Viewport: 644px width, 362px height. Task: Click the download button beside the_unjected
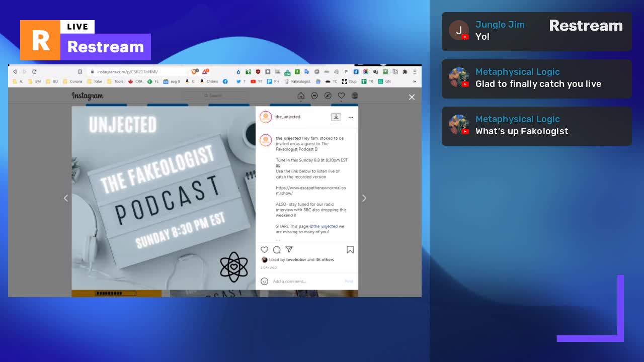tap(336, 117)
